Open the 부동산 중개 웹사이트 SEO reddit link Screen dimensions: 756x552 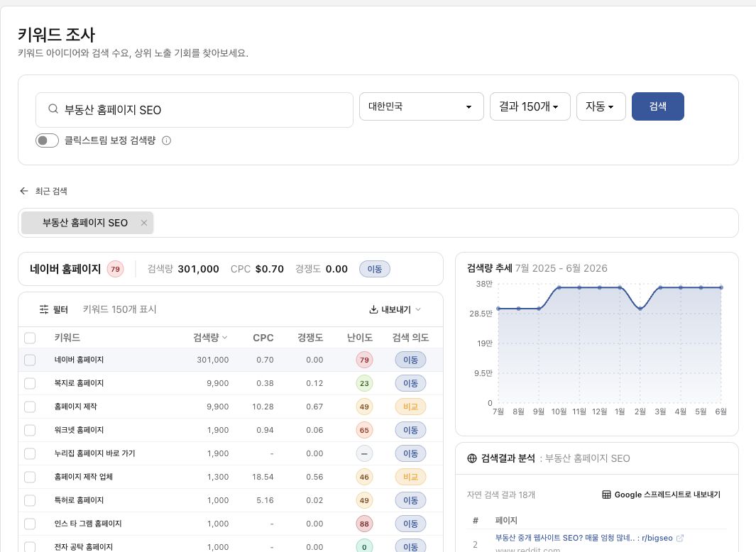click(x=584, y=538)
